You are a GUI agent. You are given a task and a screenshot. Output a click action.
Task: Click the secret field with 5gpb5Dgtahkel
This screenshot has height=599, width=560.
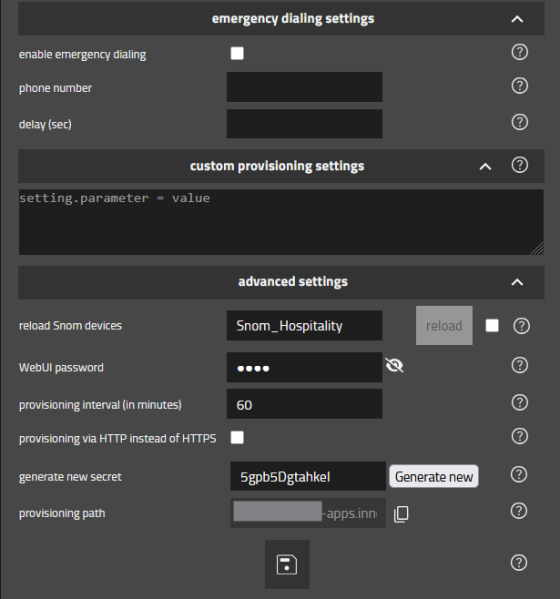tap(308, 476)
